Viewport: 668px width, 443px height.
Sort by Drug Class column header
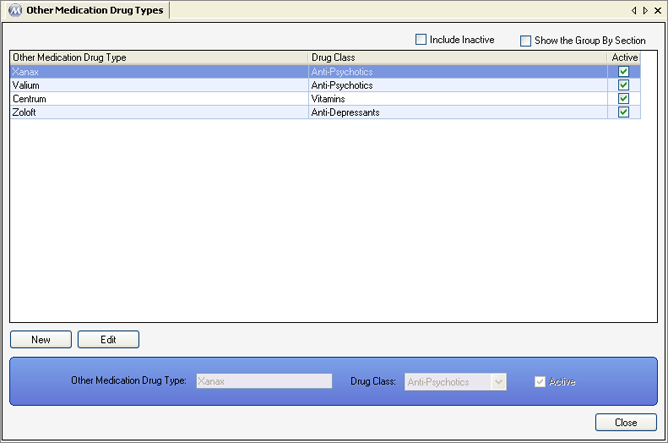pos(458,58)
